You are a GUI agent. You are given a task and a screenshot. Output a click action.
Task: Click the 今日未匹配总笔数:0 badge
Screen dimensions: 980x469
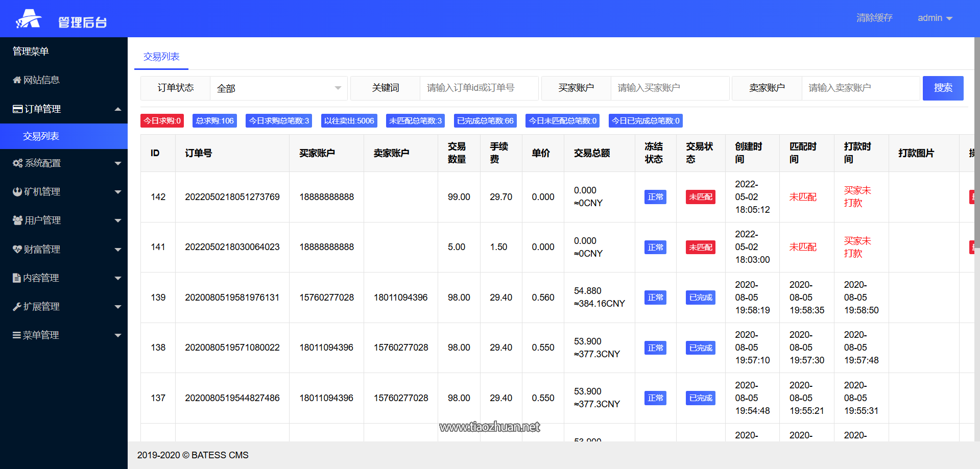(x=562, y=121)
